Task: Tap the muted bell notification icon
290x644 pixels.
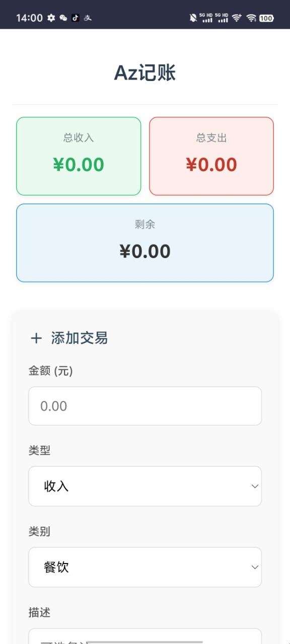Action: [x=193, y=18]
